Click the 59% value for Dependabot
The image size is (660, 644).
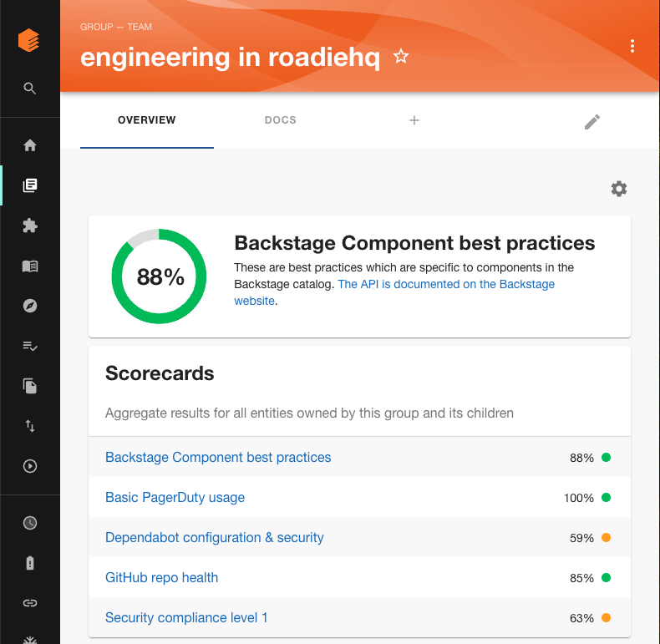[581, 538]
